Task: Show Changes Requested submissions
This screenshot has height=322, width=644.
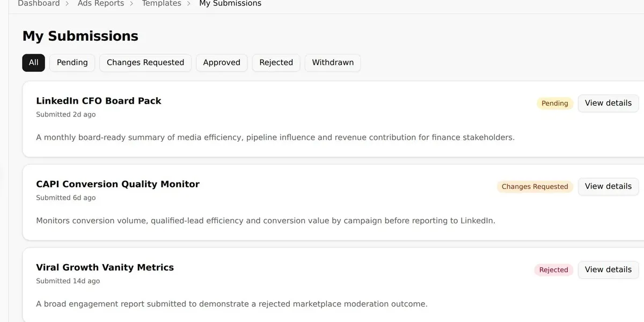Action: [145, 63]
